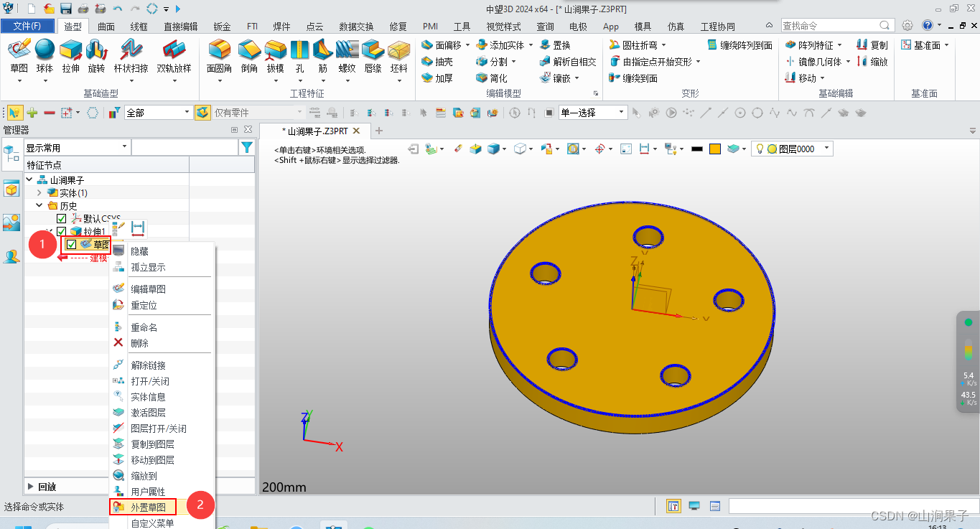This screenshot has width=980, height=529.
Task: Select the 球体 sphere tool
Action: coord(45,56)
